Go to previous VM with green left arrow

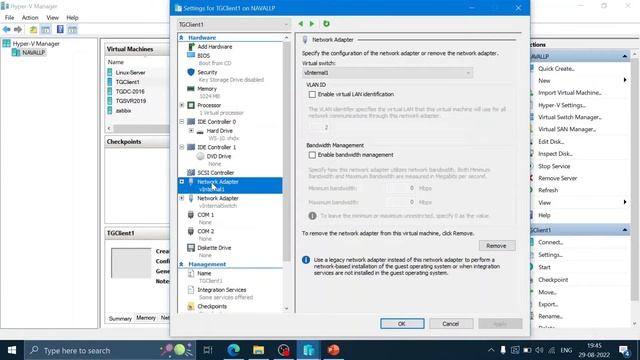(x=301, y=24)
